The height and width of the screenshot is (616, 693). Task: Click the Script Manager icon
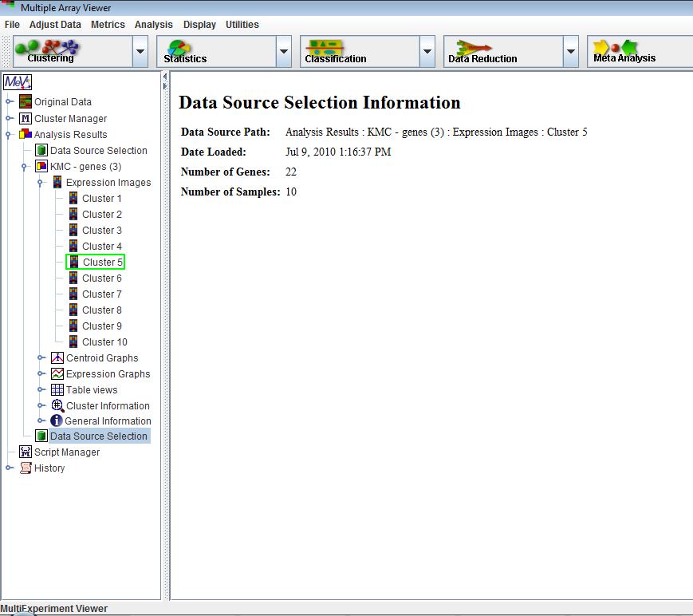point(26,452)
